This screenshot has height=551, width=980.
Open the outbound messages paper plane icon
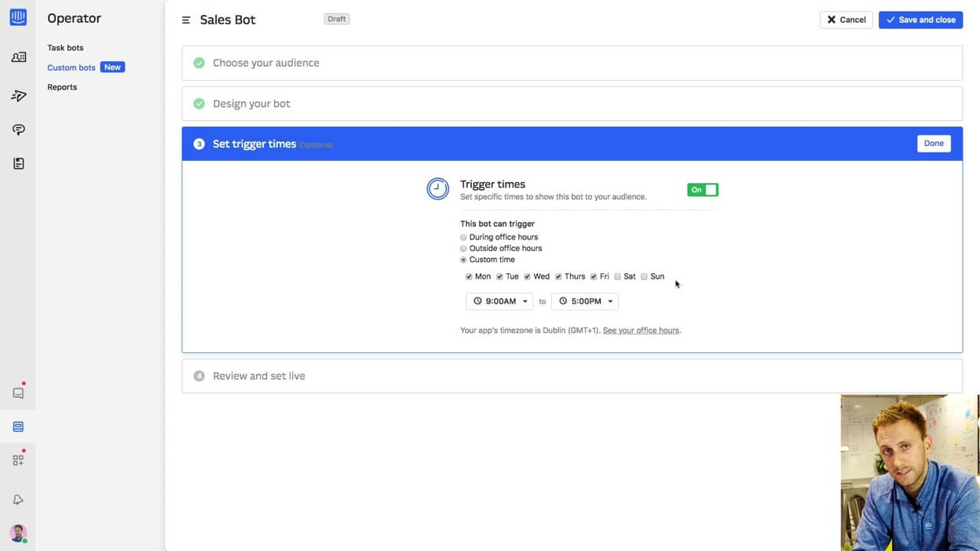[x=18, y=96]
